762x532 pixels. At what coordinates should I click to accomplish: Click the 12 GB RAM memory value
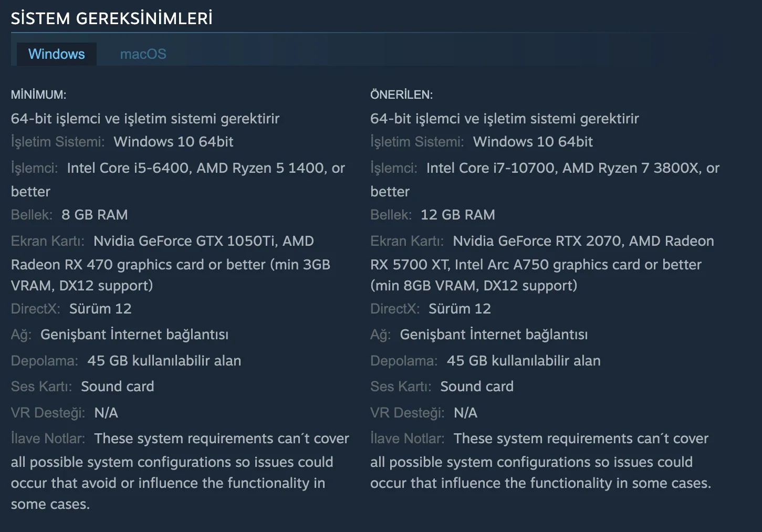(457, 215)
